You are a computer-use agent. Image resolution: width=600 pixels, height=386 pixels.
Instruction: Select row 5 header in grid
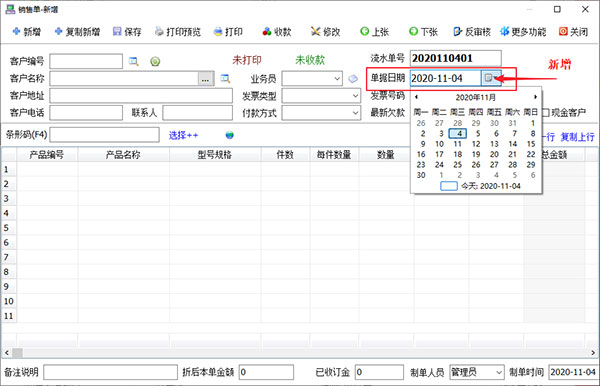8,228
